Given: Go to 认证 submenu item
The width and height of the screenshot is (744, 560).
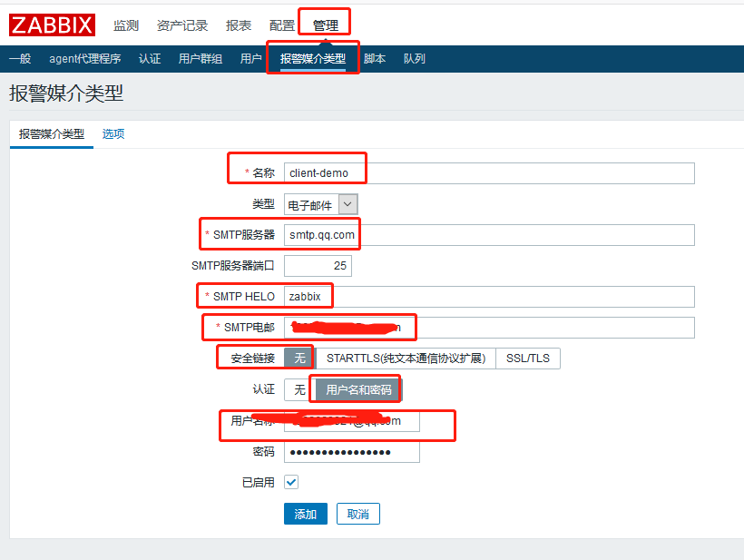Looking at the screenshot, I should tap(150, 58).
